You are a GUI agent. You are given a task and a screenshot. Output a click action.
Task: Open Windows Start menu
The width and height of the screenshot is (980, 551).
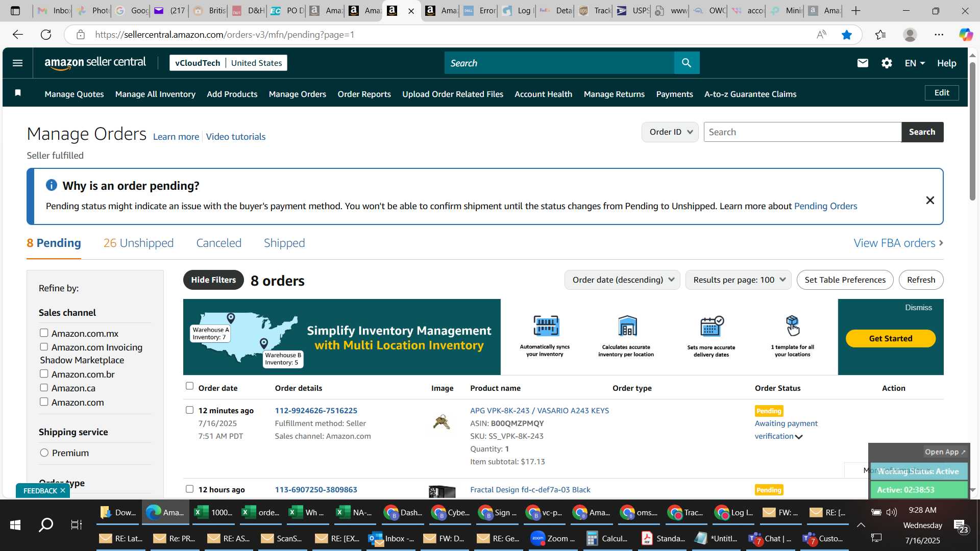(x=15, y=524)
